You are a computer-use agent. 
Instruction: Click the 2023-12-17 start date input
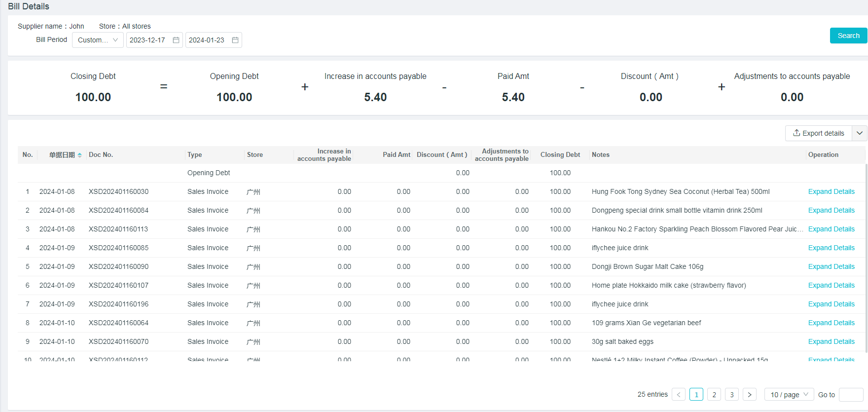point(148,40)
